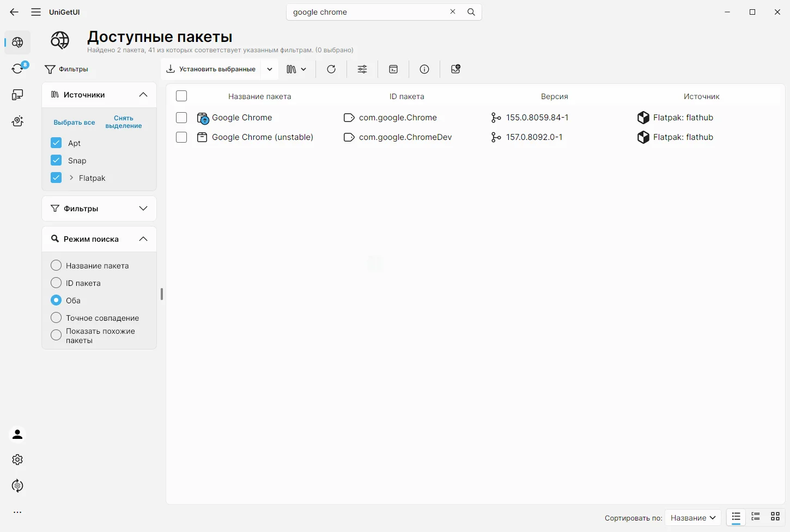The width and height of the screenshot is (790, 532).
Task: Select the "Точное совпадение" radio button
Action: (x=56, y=317)
